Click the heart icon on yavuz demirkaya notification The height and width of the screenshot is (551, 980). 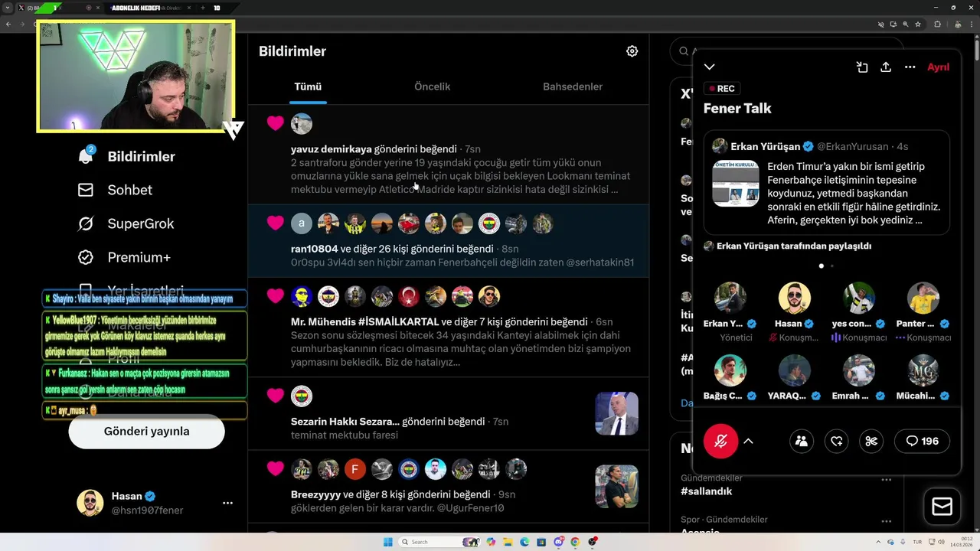pos(276,123)
